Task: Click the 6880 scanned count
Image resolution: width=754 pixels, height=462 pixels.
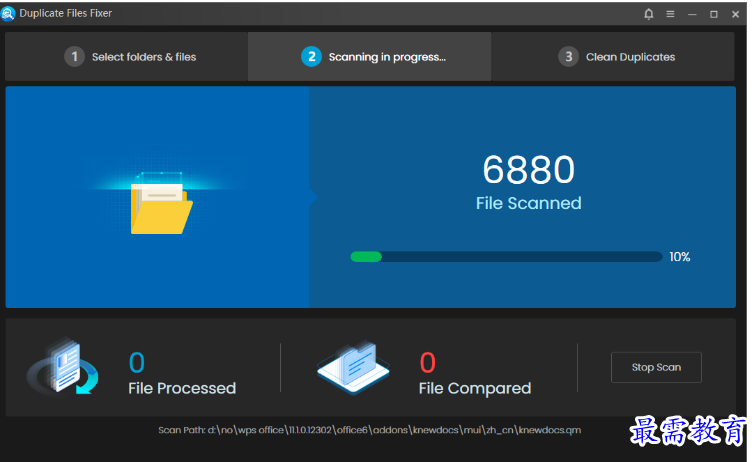Action: [x=528, y=170]
